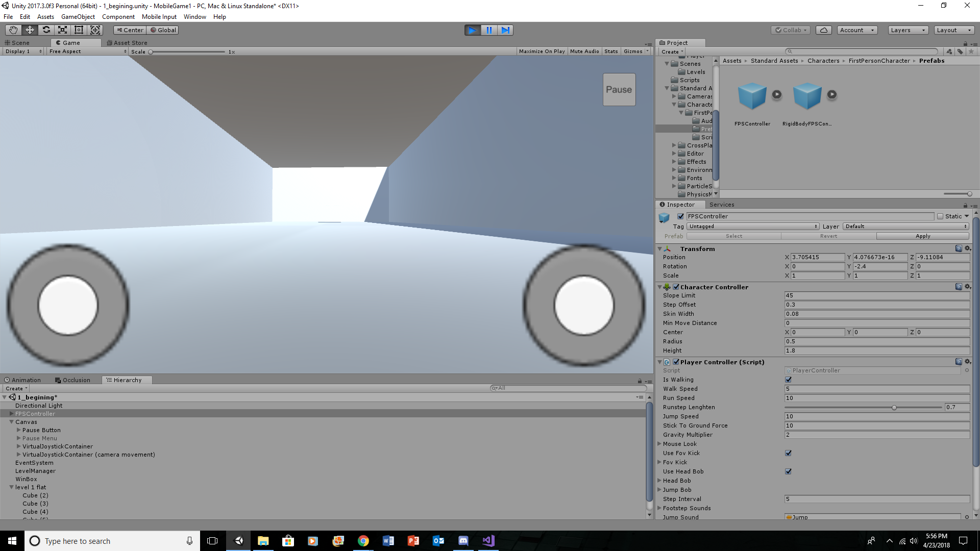Viewport: 980px width, 551px height.
Task: Search by label in Project panel
Action: [x=960, y=52]
